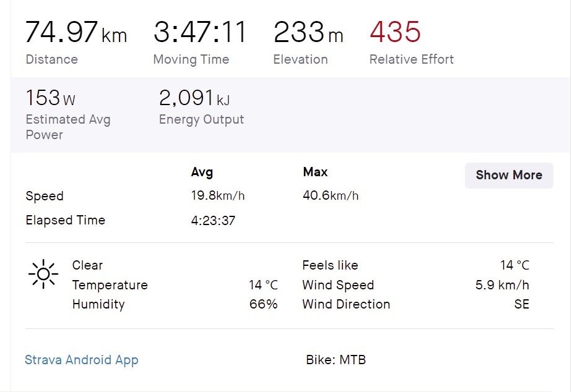Screen dimensions: 572x392
Task: Select the Estimated Avg Power label
Action: pos(67,127)
